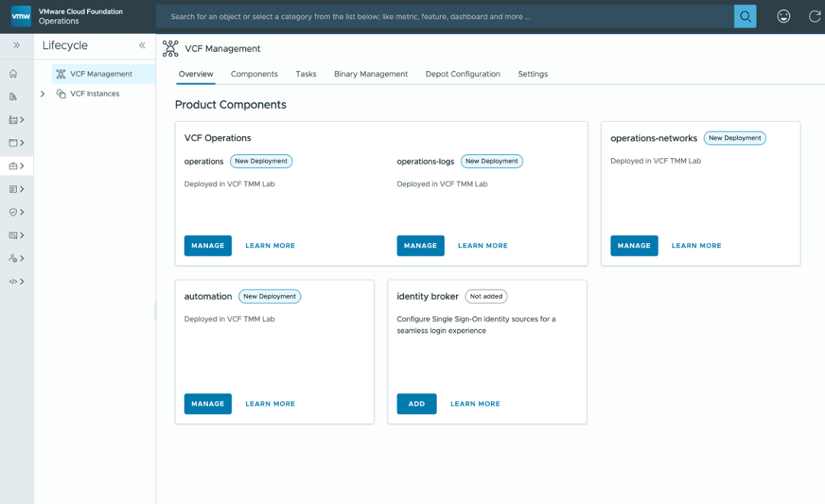Click the Lifecycle panel title

click(x=65, y=45)
